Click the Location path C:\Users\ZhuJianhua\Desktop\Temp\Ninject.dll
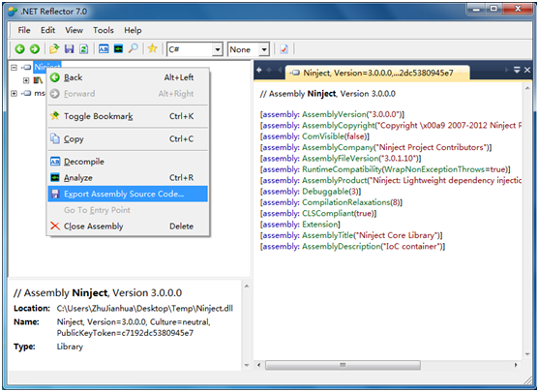Image resolution: width=539 pixels, height=392 pixels. tap(145, 309)
